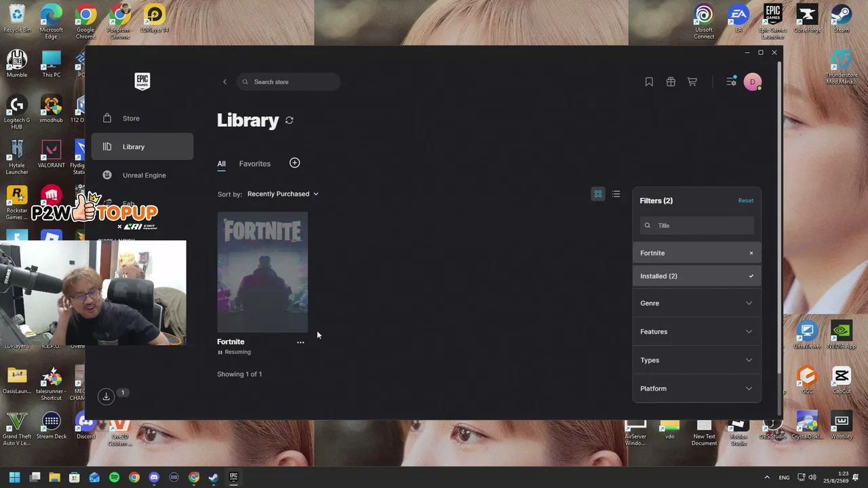Image resolution: width=868 pixels, height=488 pixels.
Task: Open the Recycle Bin
Action: [x=17, y=18]
